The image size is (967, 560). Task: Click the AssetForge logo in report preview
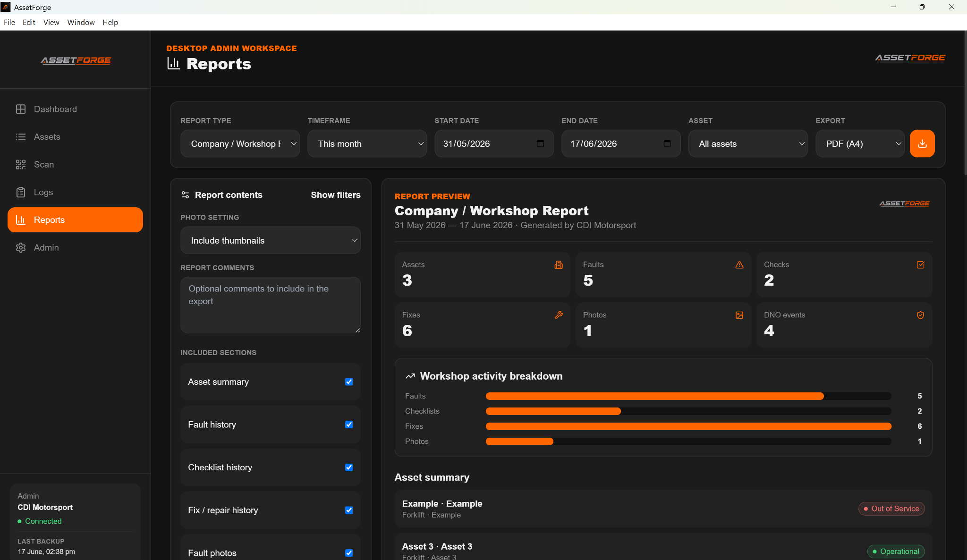click(904, 204)
